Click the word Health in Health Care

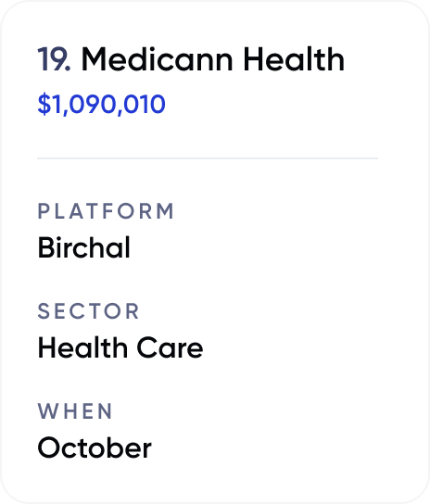(82, 347)
